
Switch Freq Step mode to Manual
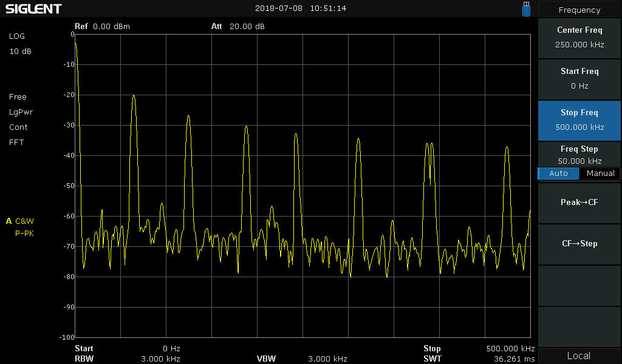point(600,174)
